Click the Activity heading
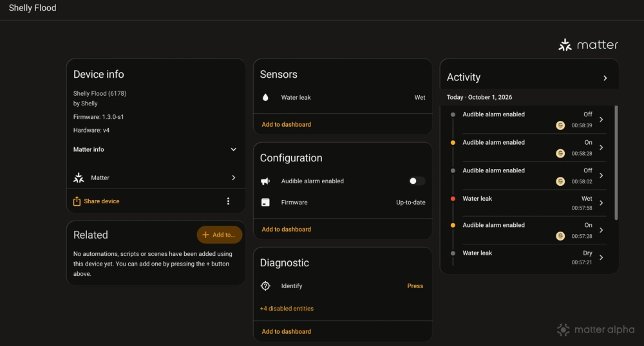The image size is (644, 346). click(463, 77)
